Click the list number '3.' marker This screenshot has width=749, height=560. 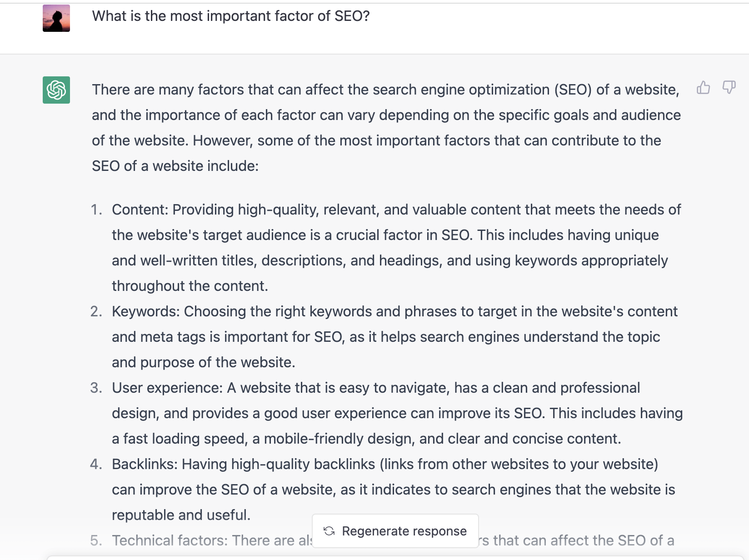click(96, 388)
